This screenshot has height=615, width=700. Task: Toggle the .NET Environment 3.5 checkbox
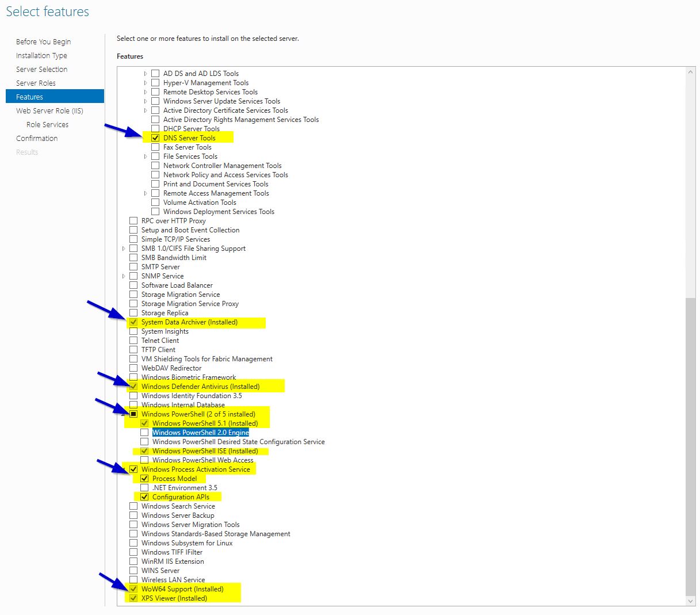[x=144, y=488]
